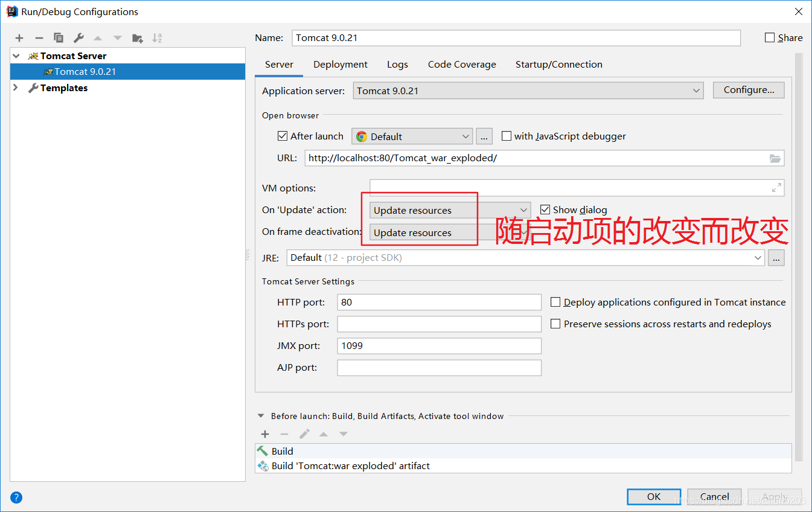This screenshot has width=812, height=512.
Task: Select Build 'Tomcat:war exploded' artifact task
Action: click(x=523, y=466)
